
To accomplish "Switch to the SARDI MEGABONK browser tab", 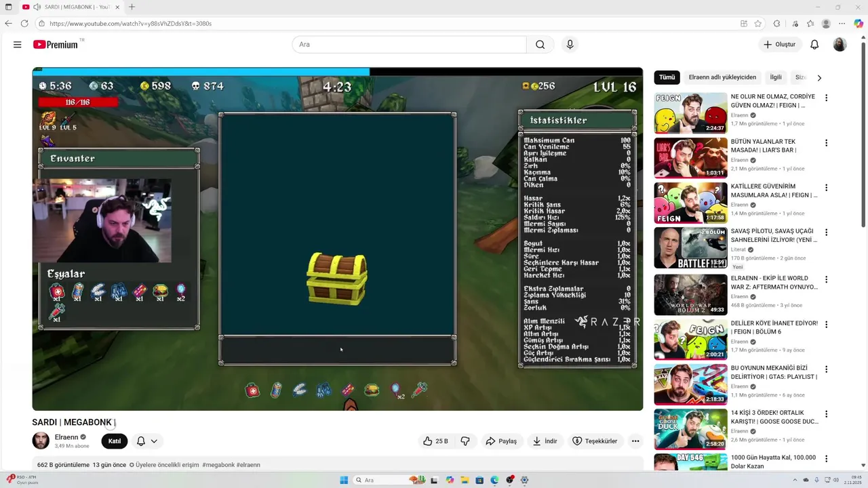I will pos(71,7).
